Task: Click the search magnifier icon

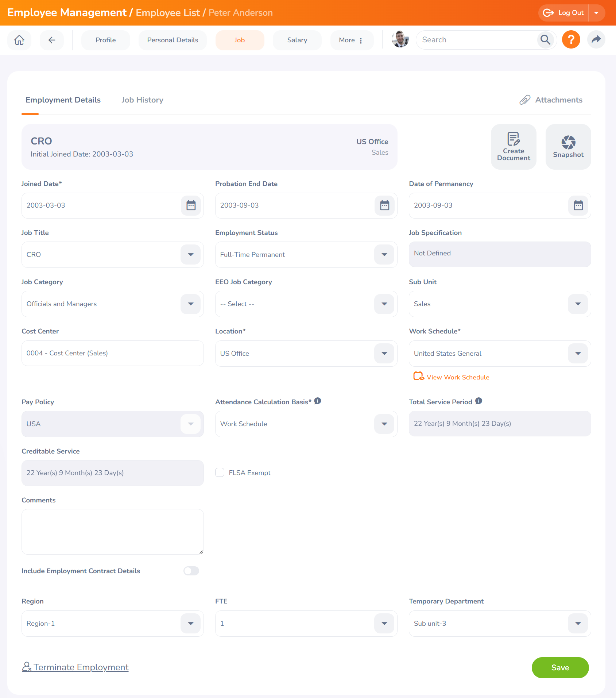Action: point(545,40)
